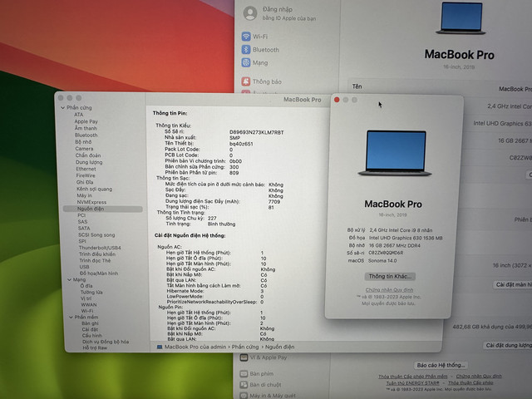The width and height of the screenshot is (532, 399).
Task: Click the Apple ID avatar icon
Action: pyautogui.click(x=250, y=13)
